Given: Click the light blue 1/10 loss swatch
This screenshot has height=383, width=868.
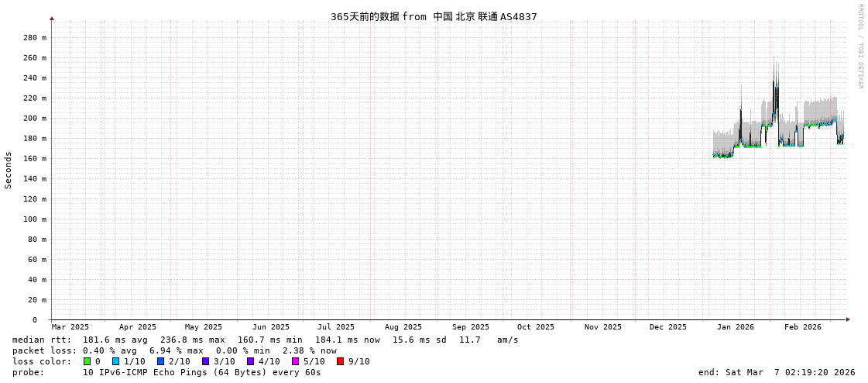Looking at the screenshot, I should (x=116, y=361).
